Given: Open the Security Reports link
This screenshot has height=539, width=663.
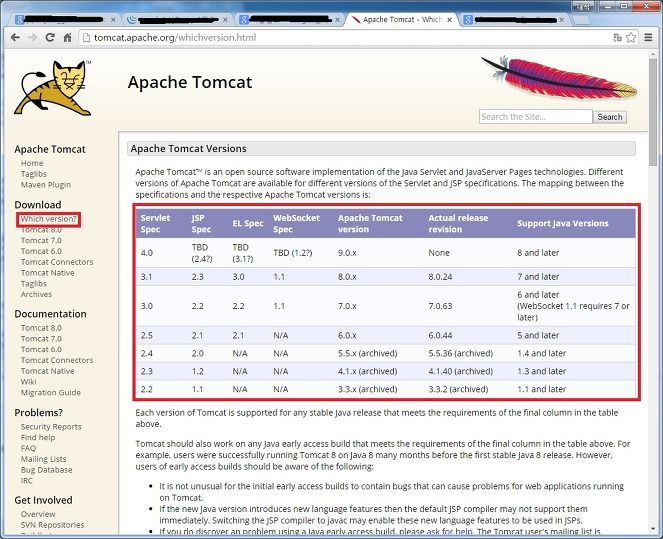Looking at the screenshot, I should click(x=51, y=427).
